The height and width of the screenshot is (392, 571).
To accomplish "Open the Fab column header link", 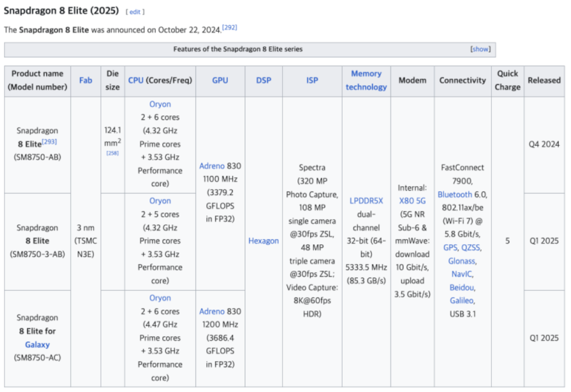I will (x=86, y=80).
